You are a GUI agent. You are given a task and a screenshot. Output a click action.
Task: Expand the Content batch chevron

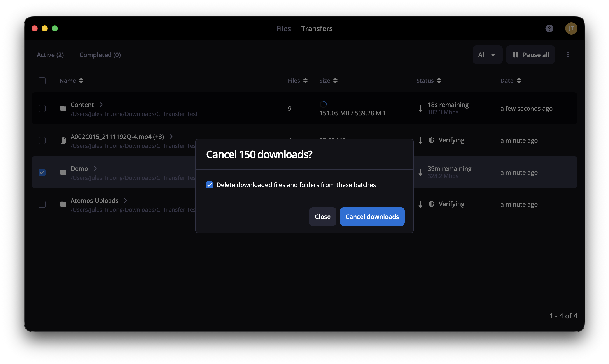coord(101,105)
